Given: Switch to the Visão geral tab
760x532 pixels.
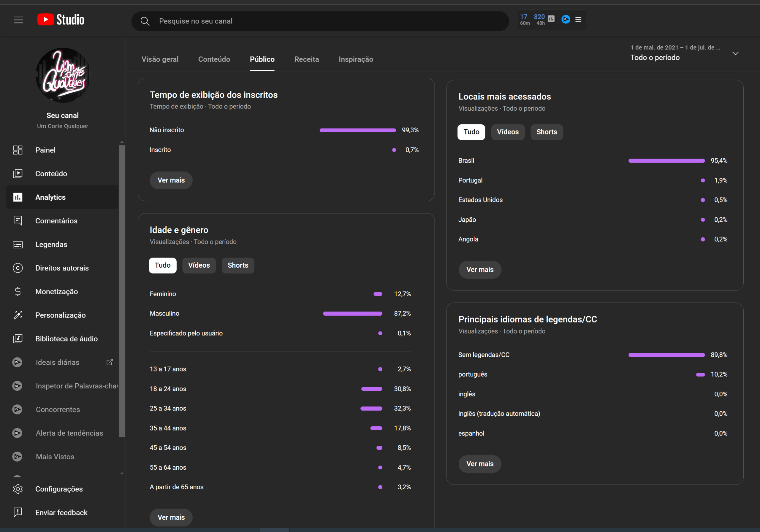Looking at the screenshot, I should pyautogui.click(x=160, y=59).
